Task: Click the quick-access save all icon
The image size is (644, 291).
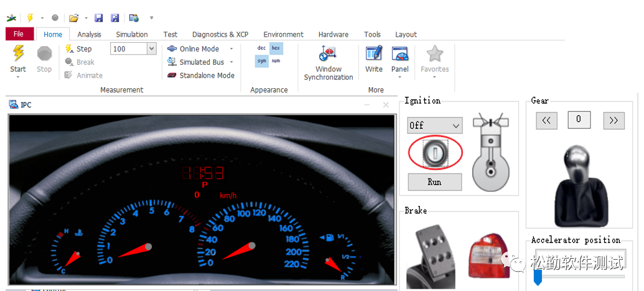Action: click(x=115, y=17)
